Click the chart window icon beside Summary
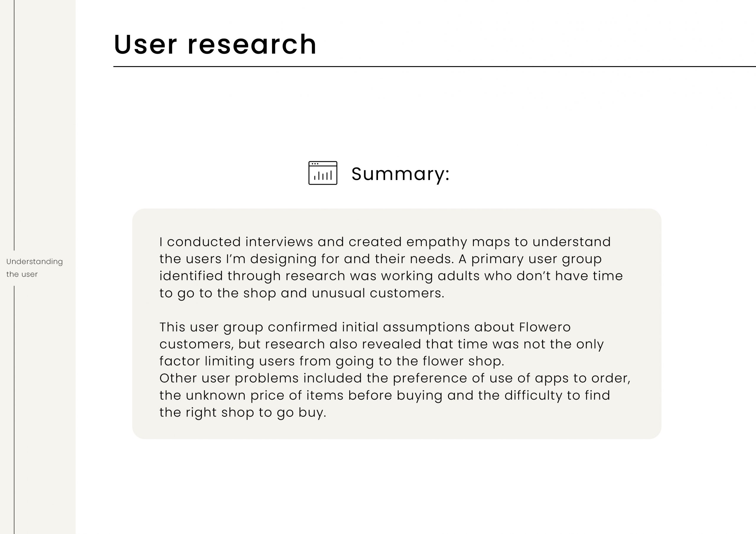The image size is (756, 534). click(x=323, y=173)
